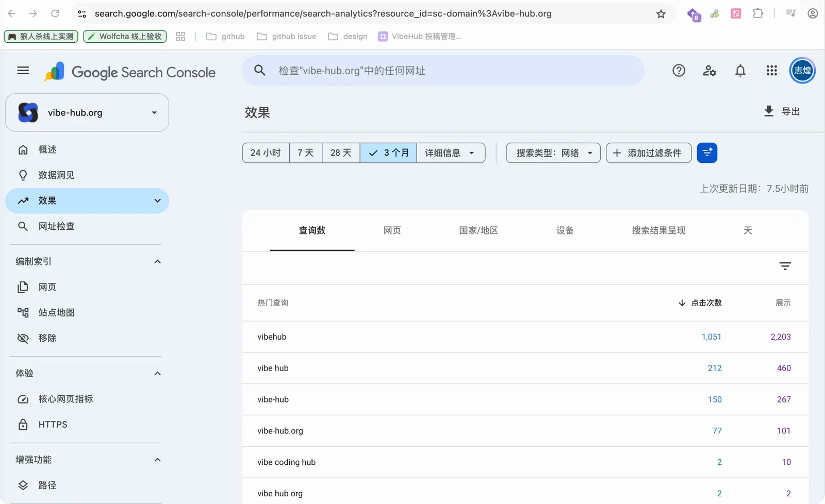Collapse the 增强功能 section
The width and height of the screenshot is (825, 504).
click(157, 460)
